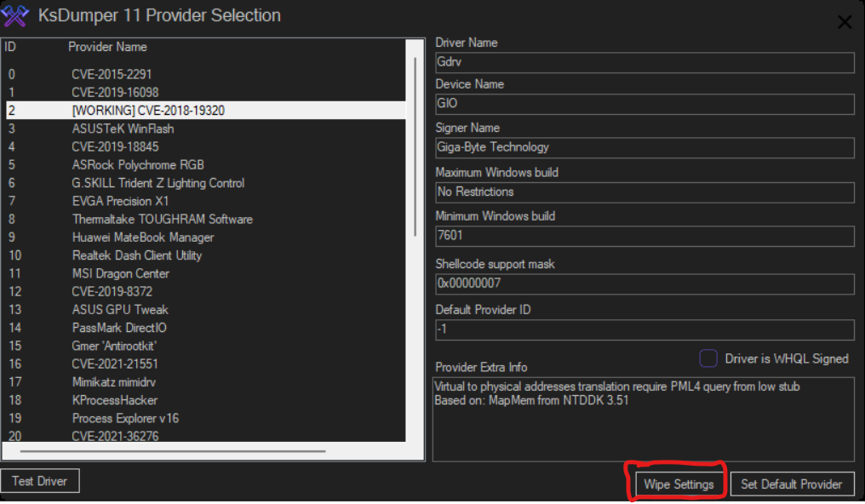Select MSI Dragon Center provider

206,273
